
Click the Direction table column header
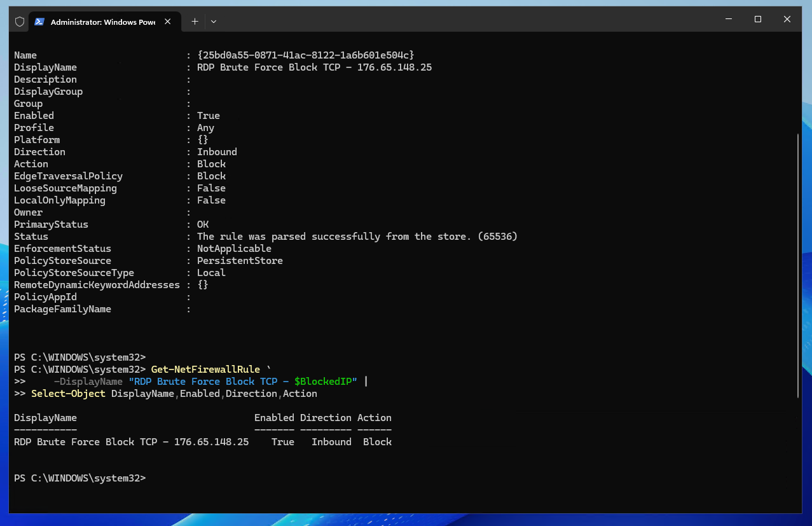point(326,418)
